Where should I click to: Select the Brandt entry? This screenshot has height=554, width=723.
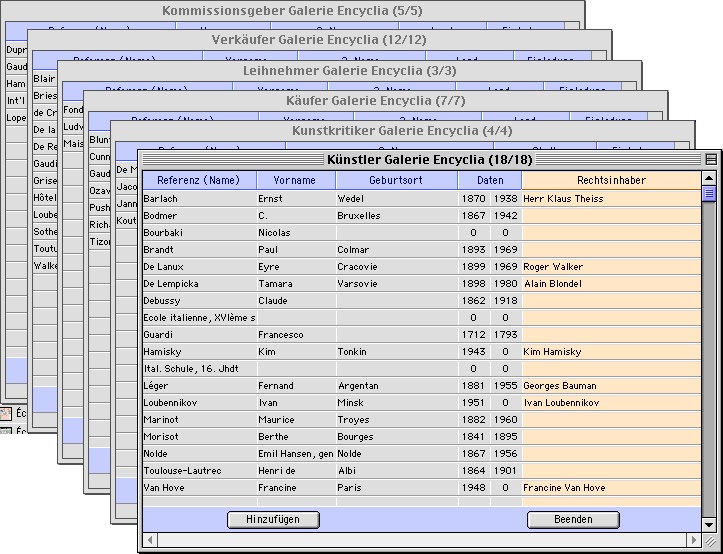[x=159, y=250]
